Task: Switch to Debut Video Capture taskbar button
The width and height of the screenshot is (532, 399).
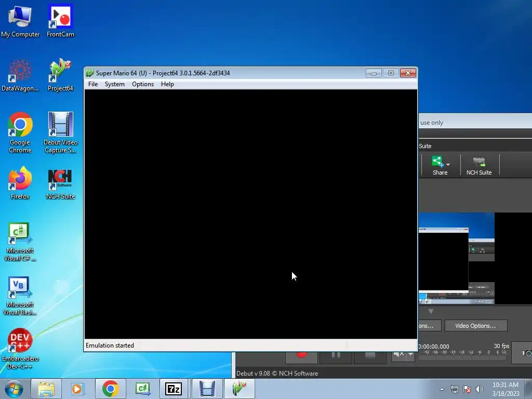Action: (x=207, y=389)
